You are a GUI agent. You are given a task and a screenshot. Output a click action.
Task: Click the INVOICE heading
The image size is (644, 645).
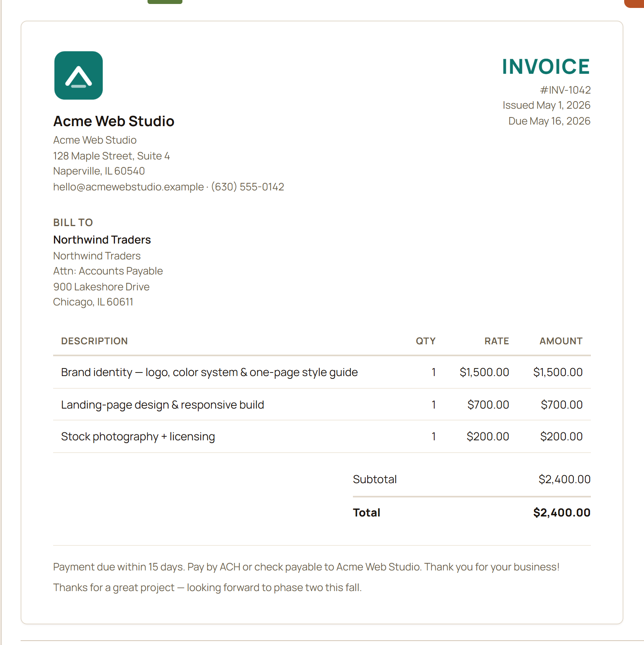(x=546, y=67)
